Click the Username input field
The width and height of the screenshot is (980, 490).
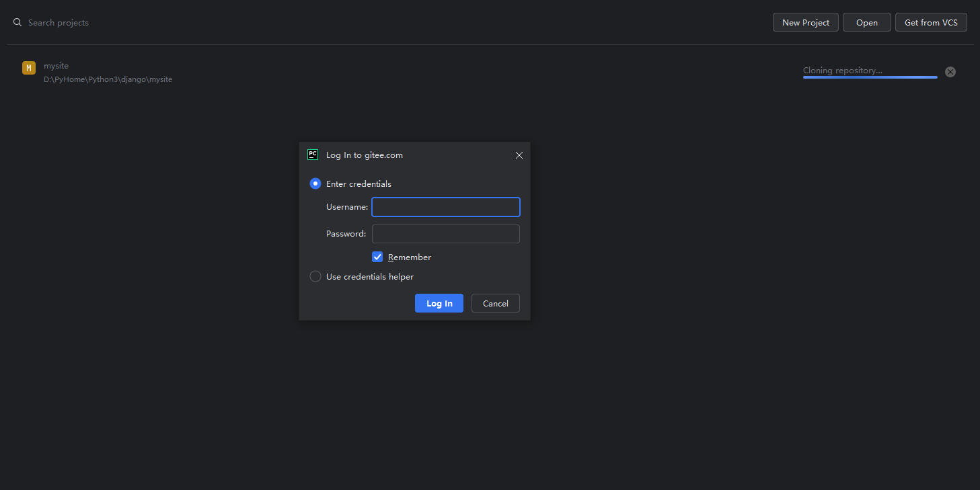446,207
